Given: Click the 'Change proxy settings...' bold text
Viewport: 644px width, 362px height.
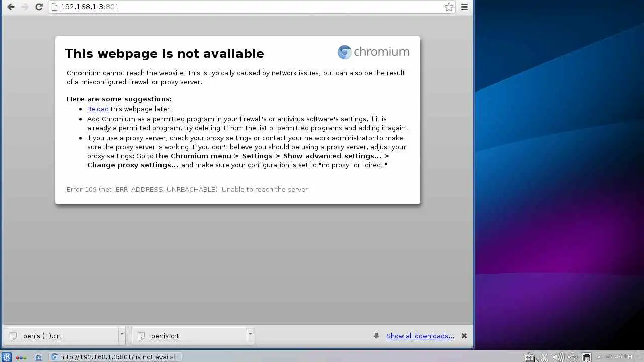Looking at the screenshot, I should [x=132, y=165].
